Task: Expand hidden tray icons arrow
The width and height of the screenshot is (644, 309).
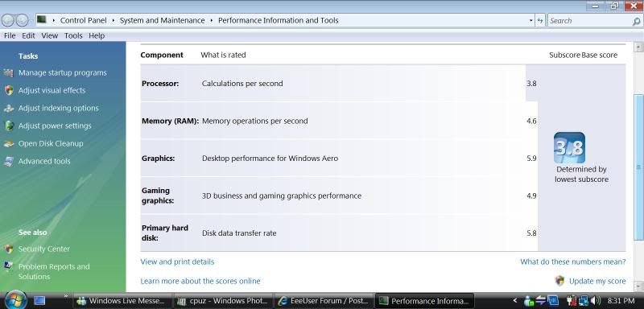Action: pos(515,301)
